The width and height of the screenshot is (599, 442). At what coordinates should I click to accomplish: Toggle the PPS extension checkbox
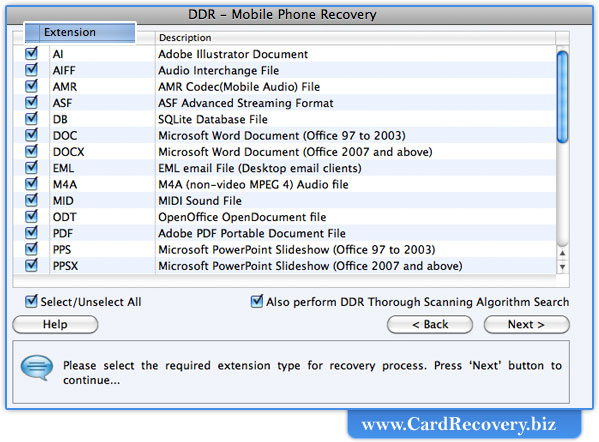31,249
